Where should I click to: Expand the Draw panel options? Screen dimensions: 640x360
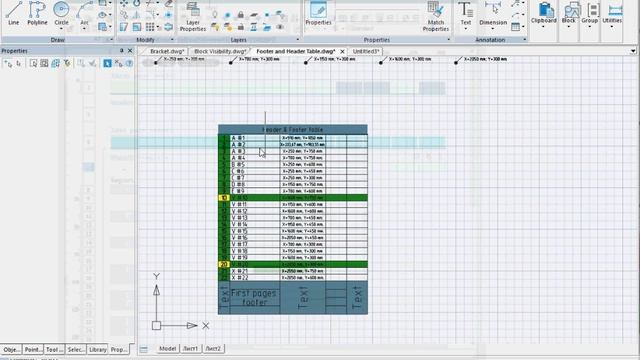[x=111, y=40]
